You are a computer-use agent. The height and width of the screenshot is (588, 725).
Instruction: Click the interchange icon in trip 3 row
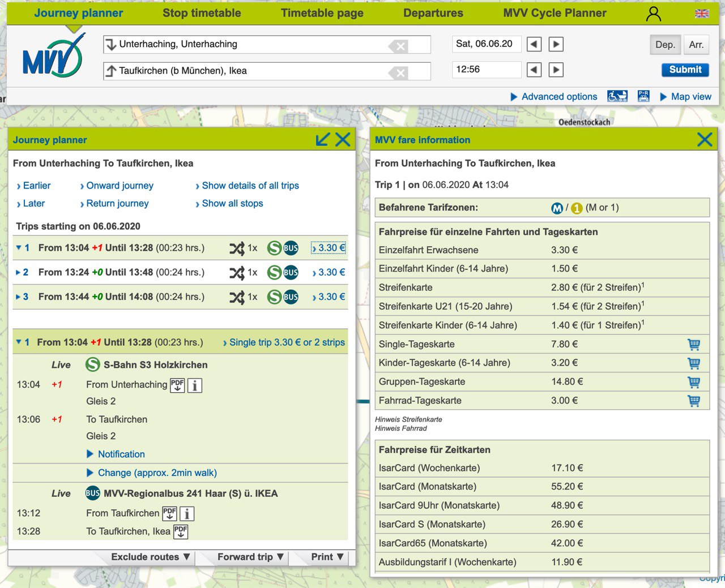tap(237, 297)
